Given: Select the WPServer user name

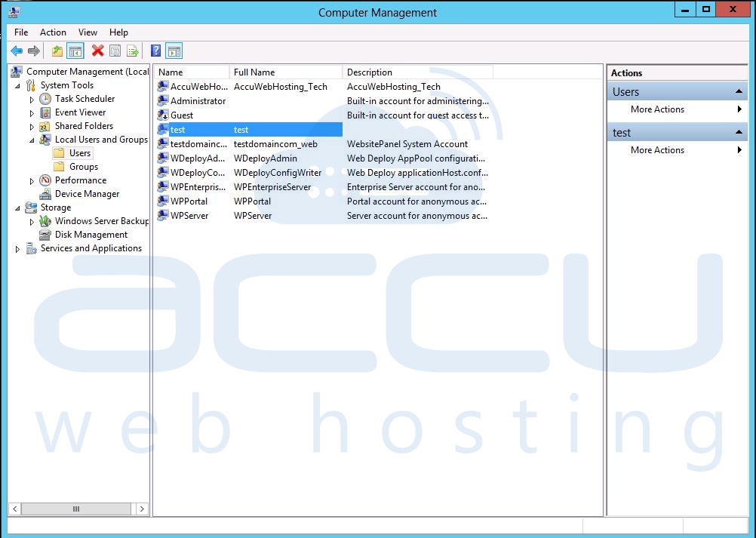Looking at the screenshot, I should [189, 216].
